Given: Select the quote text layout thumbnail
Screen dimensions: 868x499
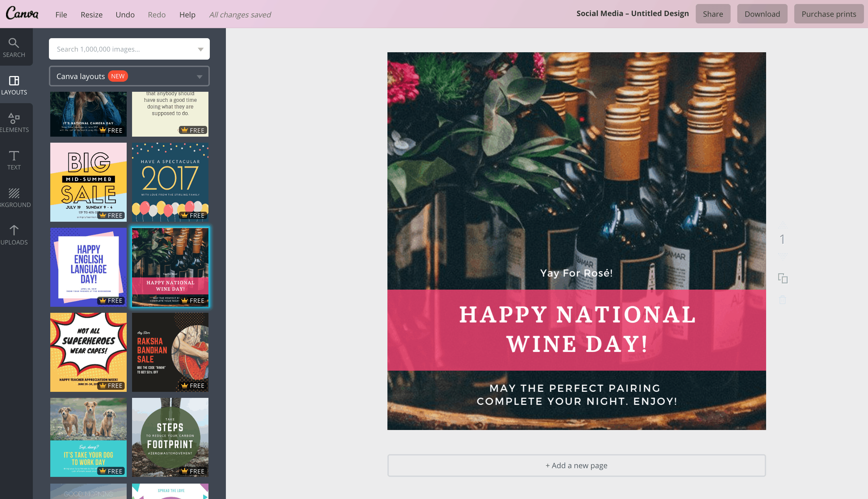Looking at the screenshot, I should pyautogui.click(x=170, y=114).
